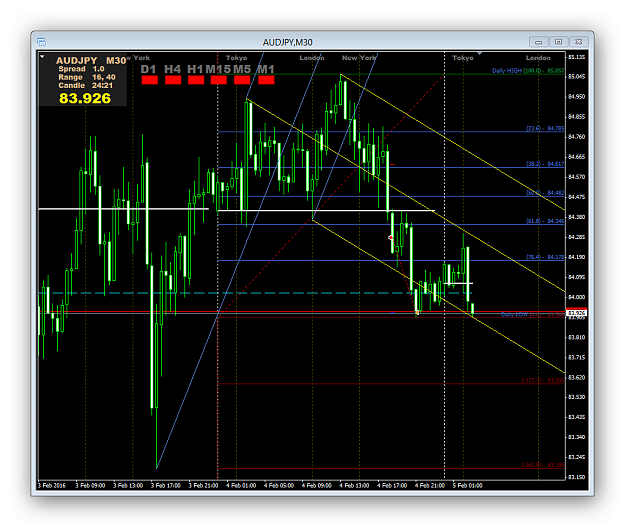Select the M5 timeframe label
625x527 pixels.
pyautogui.click(x=242, y=69)
